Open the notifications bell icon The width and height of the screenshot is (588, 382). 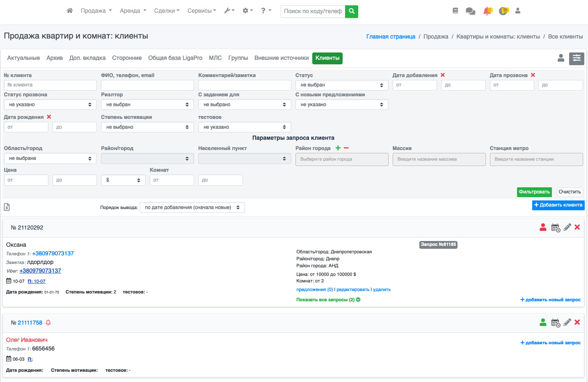(487, 11)
